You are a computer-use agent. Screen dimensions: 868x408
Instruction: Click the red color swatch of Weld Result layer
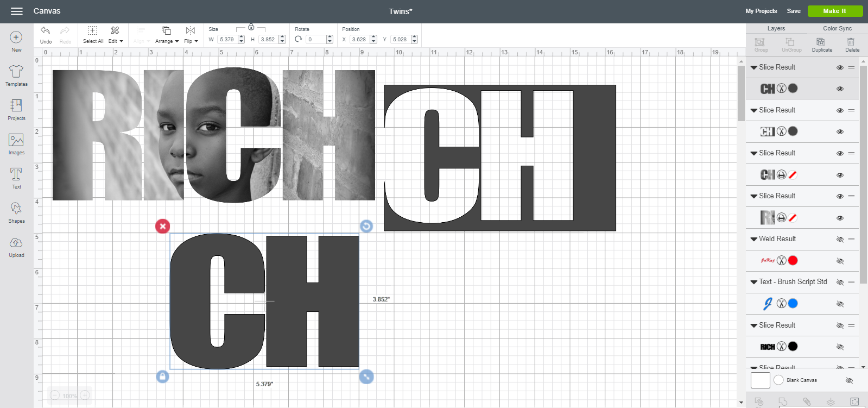click(x=793, y=260)
